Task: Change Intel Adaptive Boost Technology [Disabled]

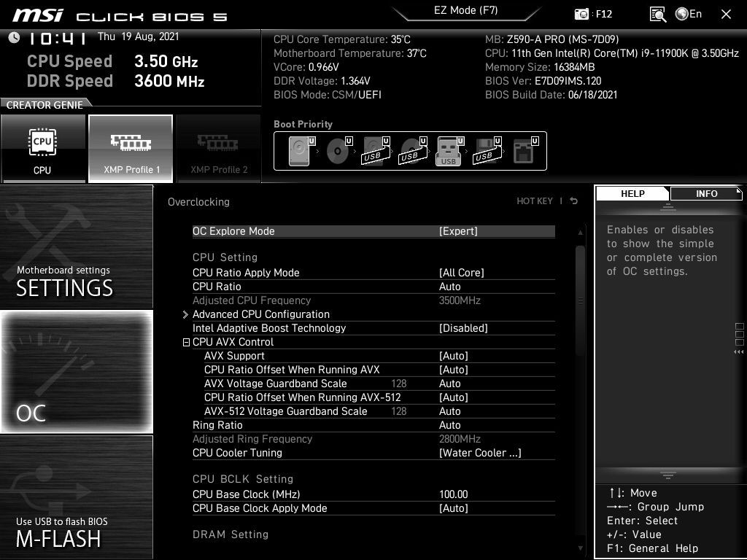Action: (x=373, y=327)
